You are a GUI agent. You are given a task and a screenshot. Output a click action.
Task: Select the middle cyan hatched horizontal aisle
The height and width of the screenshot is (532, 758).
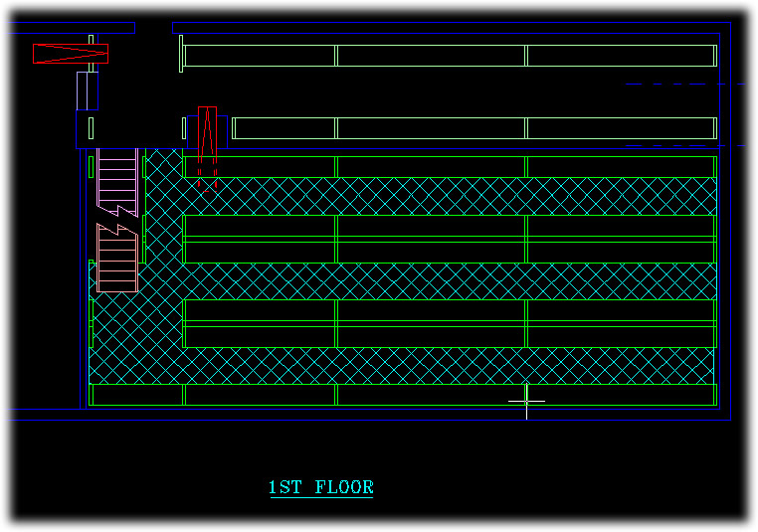448,281
